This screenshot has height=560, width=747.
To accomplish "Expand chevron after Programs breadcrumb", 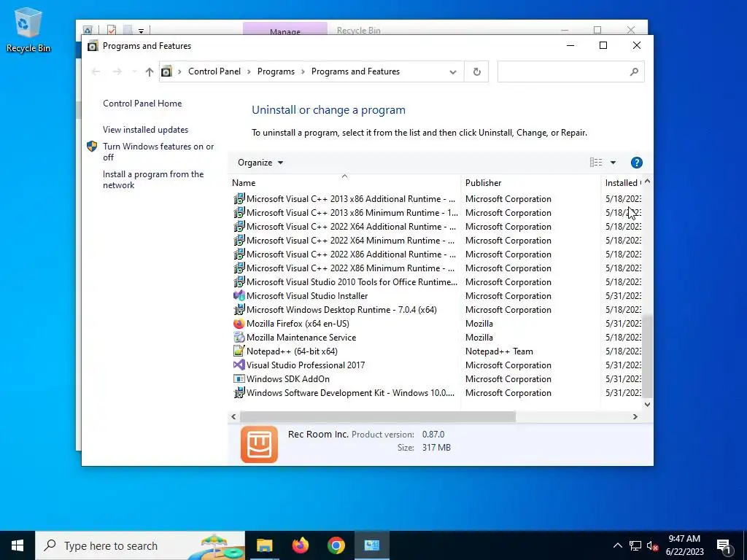I will [x=303, y=72].
